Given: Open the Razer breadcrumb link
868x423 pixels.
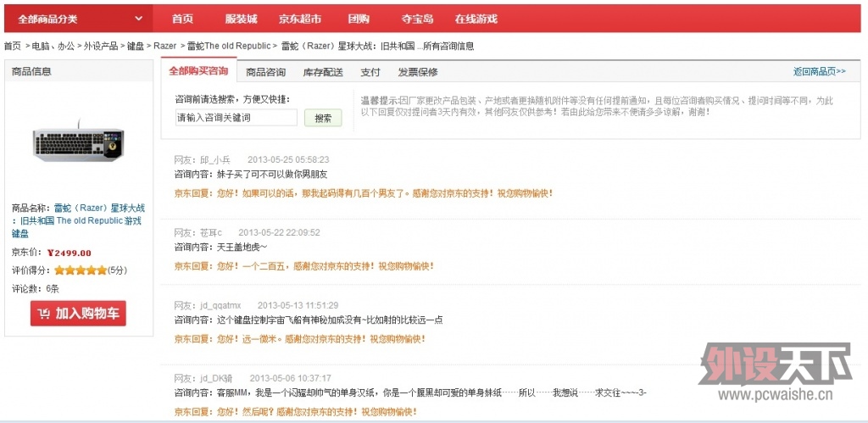Looking at the screenshot, I should [165, 46].
